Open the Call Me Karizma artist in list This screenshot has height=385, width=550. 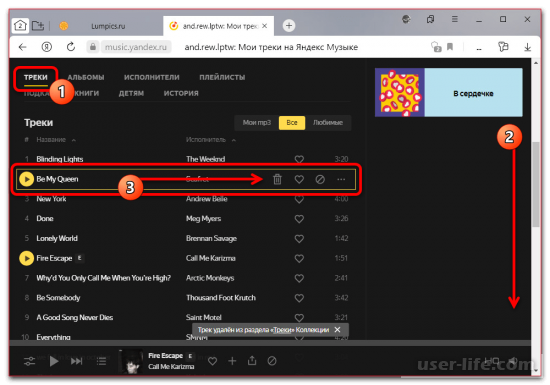click(x=210, y=258)
